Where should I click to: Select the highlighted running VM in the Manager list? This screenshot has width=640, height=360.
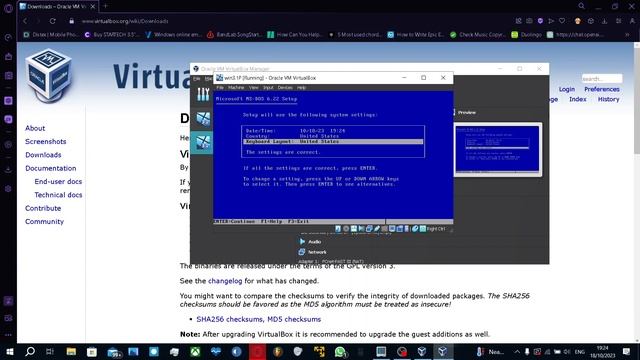coord(202,142)
